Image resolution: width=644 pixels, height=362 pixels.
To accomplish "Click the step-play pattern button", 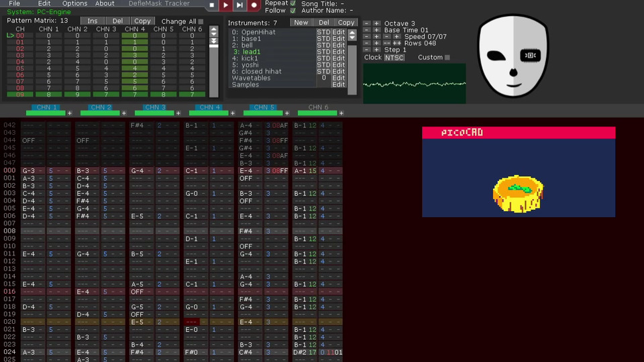I will click(239, 5).
